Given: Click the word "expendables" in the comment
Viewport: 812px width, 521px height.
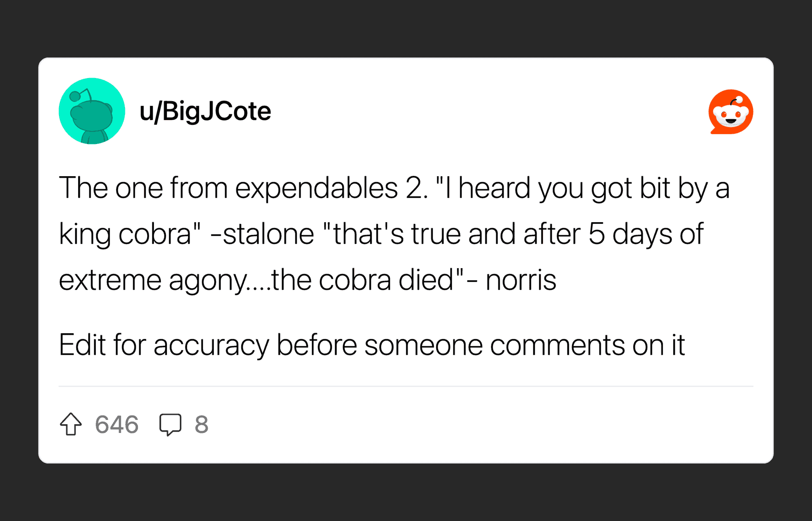Looking at the screenshot, I should click(x=317, y=188).
